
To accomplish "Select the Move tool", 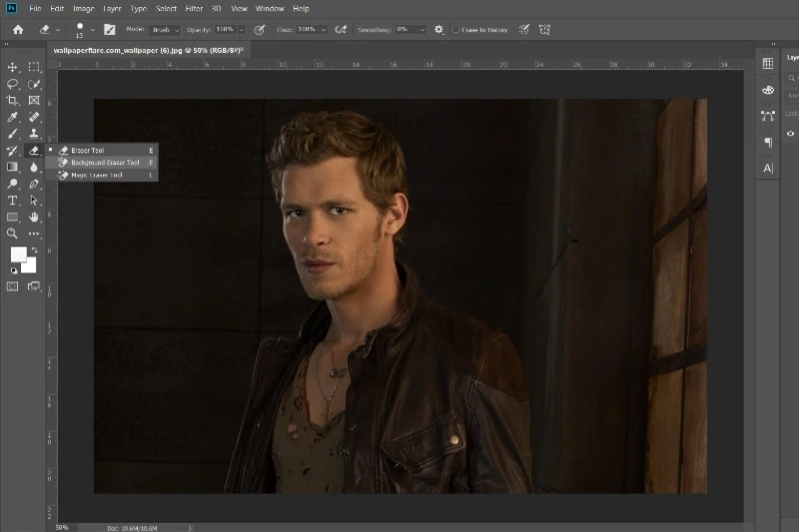I will (x=13, y=67).
